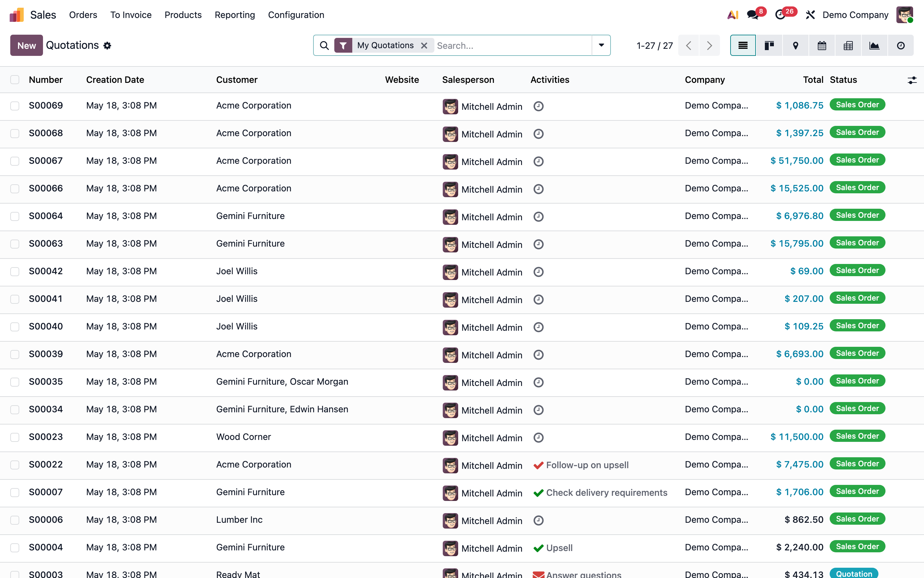Image resolution: width=924 pixels, height=578 pixels.
Task: Tick checkbox for S00006
Action: 15,520
